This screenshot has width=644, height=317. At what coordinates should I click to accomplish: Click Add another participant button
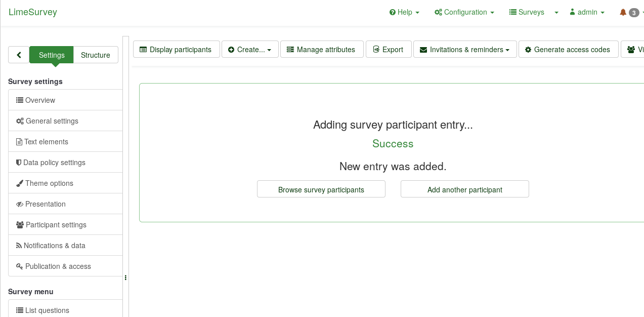click(465, 189)
